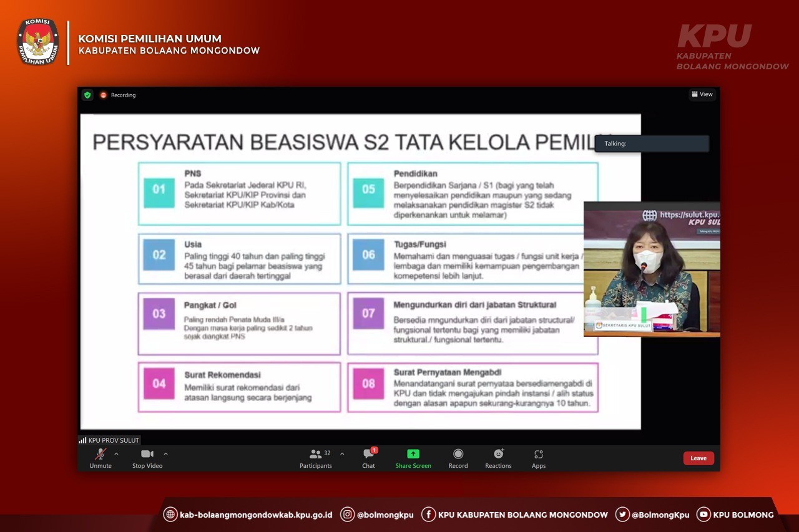This screenshot has height=532, width=799.
Task: Click the Facebook icon in the footer
Action: coord(428,515)
